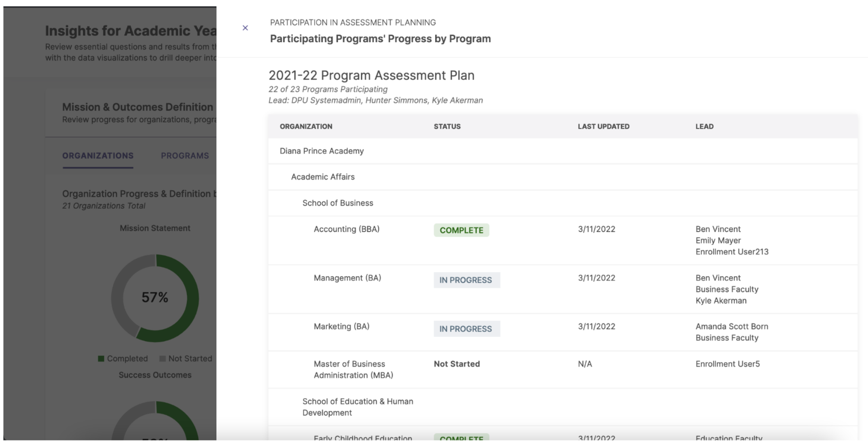Select the School of Business row
The width and height of the screenshot is (868, 446).
[563, 203]
